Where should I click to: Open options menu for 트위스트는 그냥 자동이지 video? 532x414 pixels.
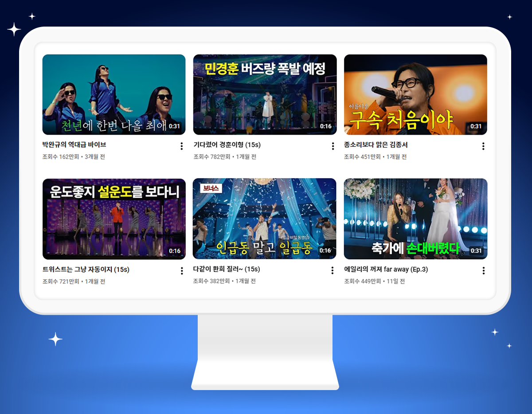pos(181,270)
